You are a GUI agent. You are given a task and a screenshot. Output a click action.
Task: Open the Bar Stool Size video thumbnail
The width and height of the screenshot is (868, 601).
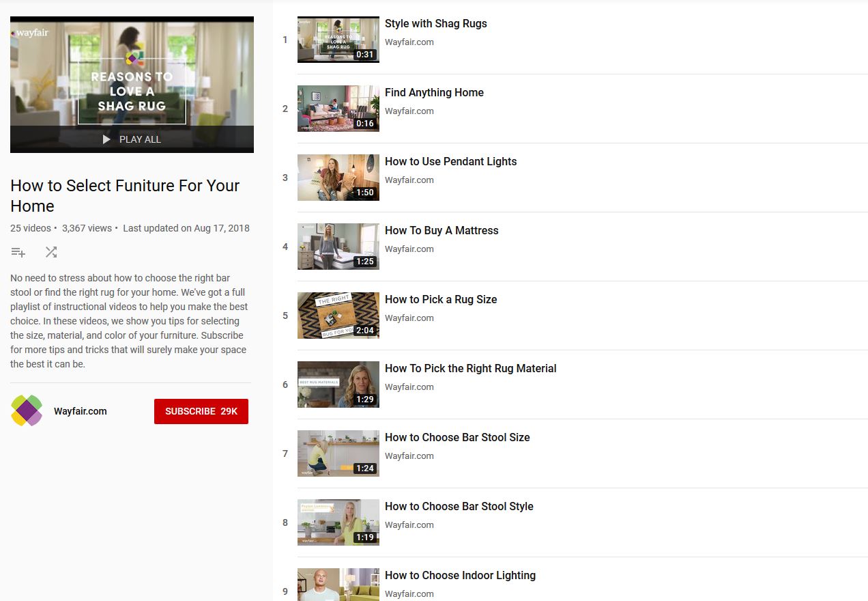[338, 453]
